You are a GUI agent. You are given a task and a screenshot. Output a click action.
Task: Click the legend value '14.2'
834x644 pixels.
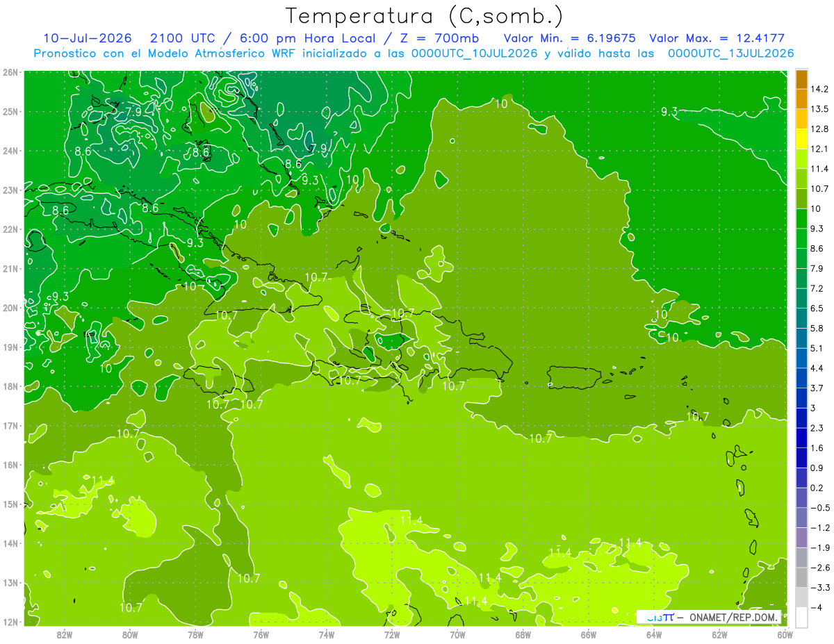pyautogui.click(x=819, y=89)
